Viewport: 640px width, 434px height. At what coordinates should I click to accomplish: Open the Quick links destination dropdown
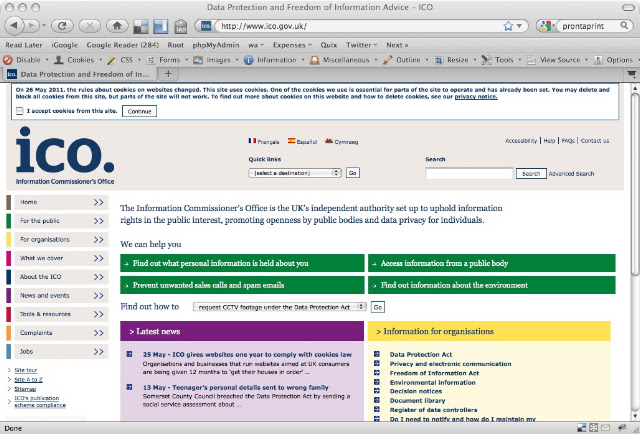click(x=295, y=173)
